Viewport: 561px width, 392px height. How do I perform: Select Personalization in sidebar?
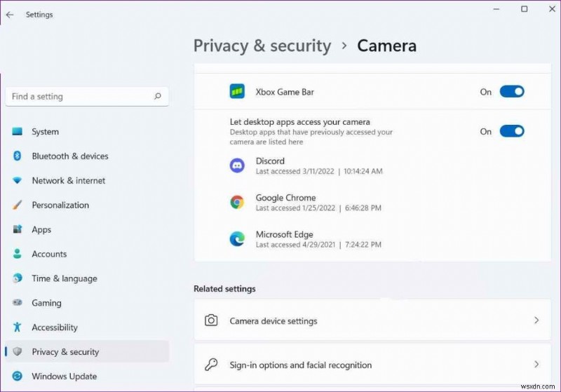pyautogui.click(x=87, y=205)
